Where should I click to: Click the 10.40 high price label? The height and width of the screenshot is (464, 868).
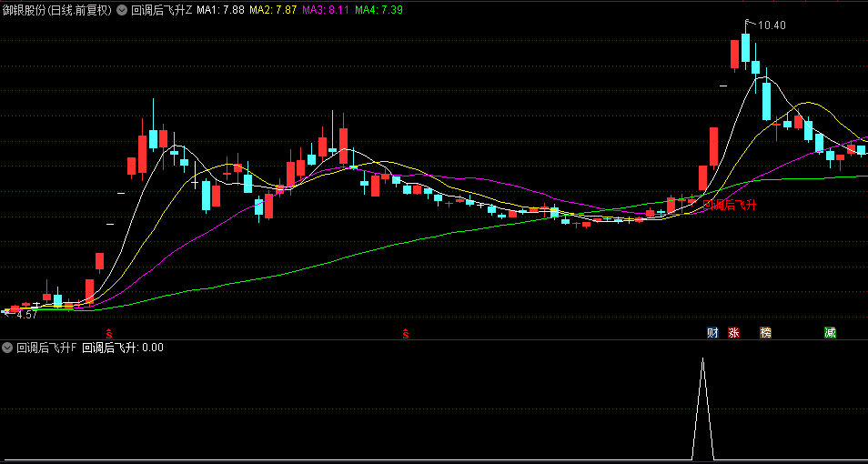click(x=772, y=25)
